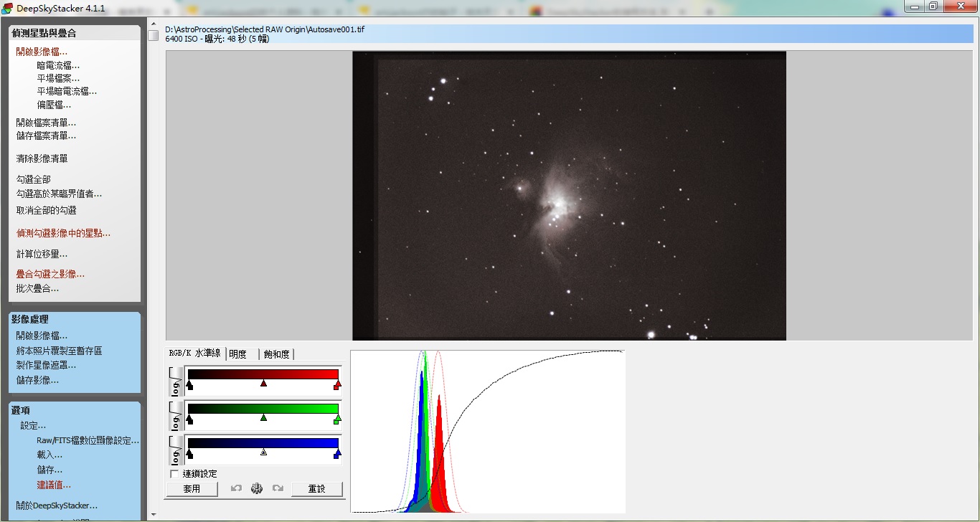Click 勾選全部 to check all
Image resolution: width=980 pixels, height=522 pixels.
(33, 179)
